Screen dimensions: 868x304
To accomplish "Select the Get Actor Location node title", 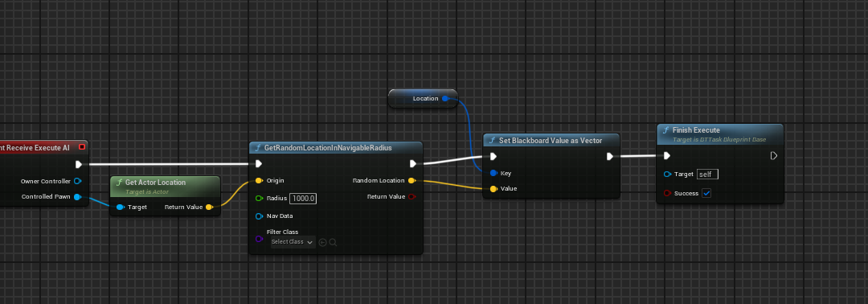I will pos(155,183).
